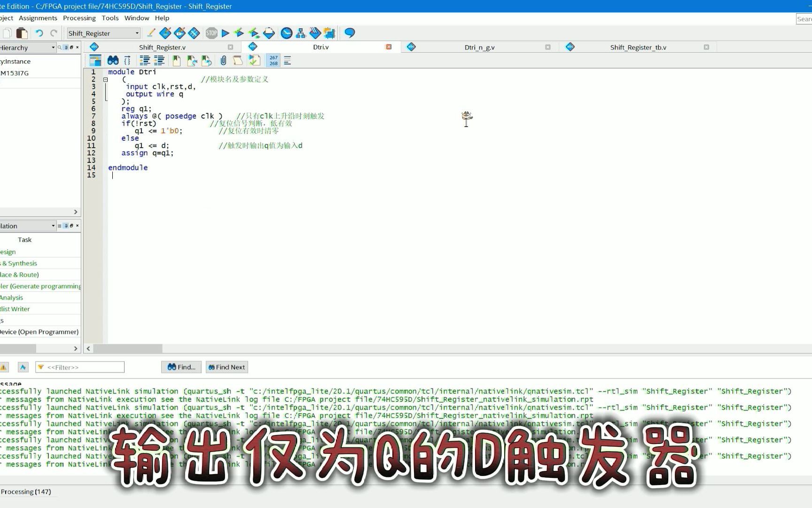Open the Hierarchy panel dropdown
Image resolution: width=812 pixels, height=508 pixels.
point(53,48)
